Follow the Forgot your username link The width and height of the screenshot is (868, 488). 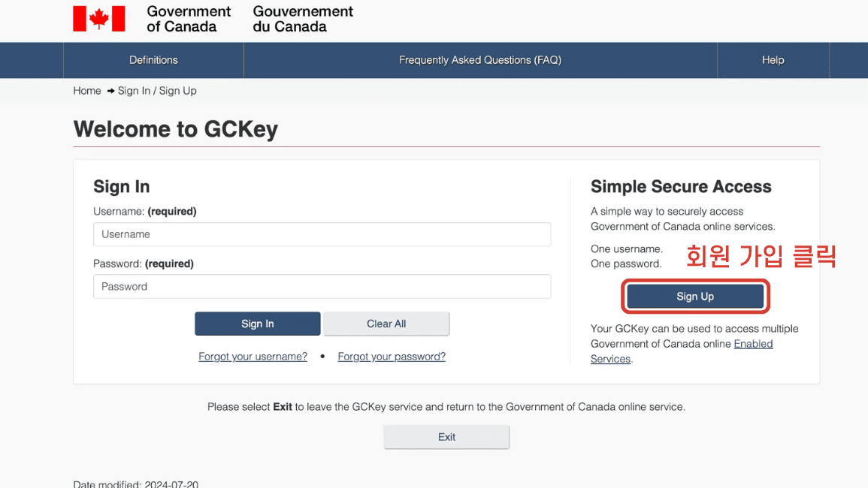(253, 357)
